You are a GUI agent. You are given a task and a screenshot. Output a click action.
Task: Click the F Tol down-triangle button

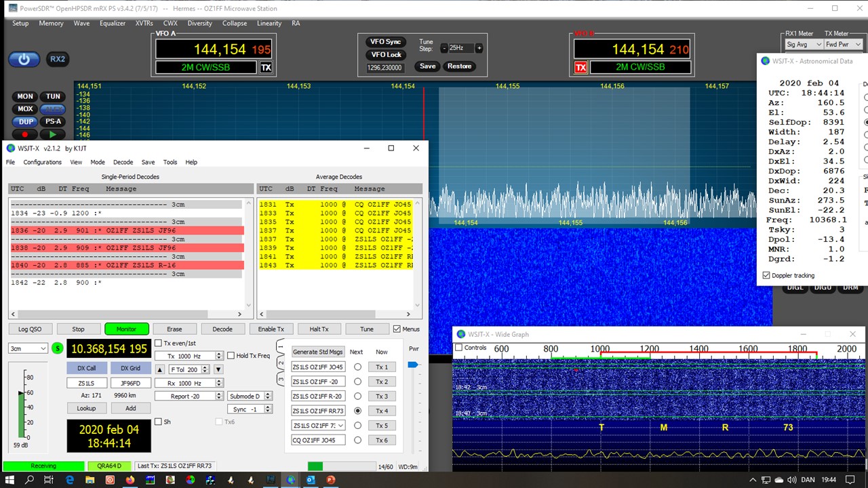coord(218,369)
